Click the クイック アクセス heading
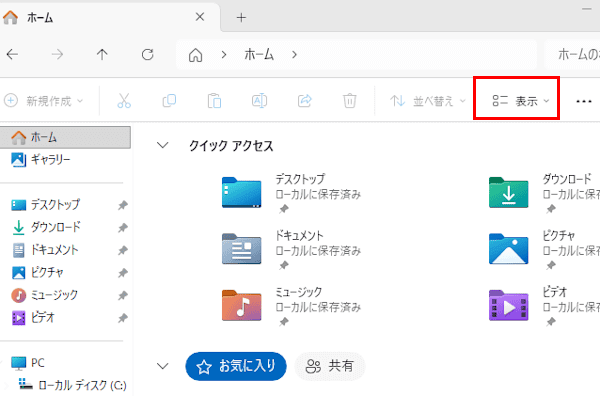The image size is (600, 396). point(231,146)
